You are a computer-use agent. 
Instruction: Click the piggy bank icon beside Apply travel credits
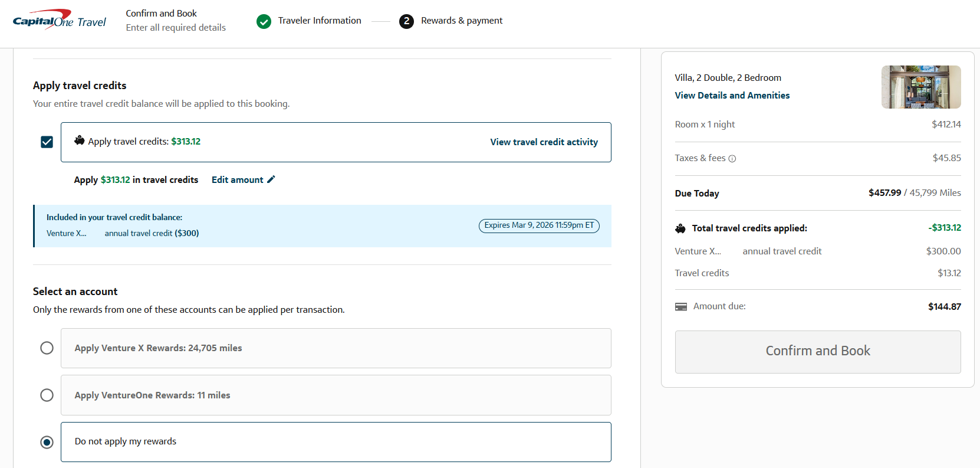(80, 140)
